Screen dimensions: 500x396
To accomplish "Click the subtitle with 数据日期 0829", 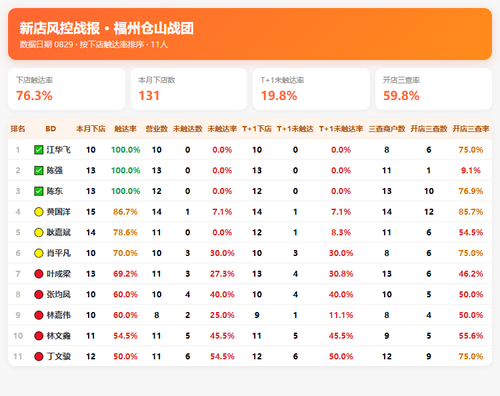I will (93, 44).
